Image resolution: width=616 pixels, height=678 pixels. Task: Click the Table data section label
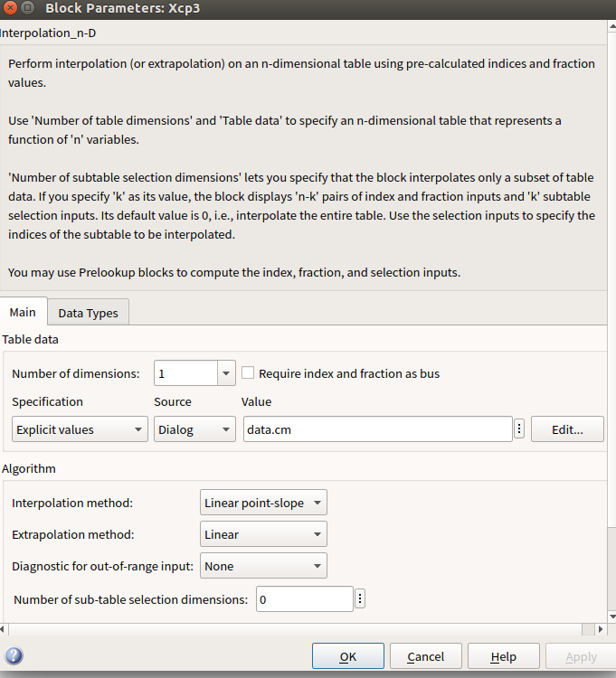click(30, 339)
